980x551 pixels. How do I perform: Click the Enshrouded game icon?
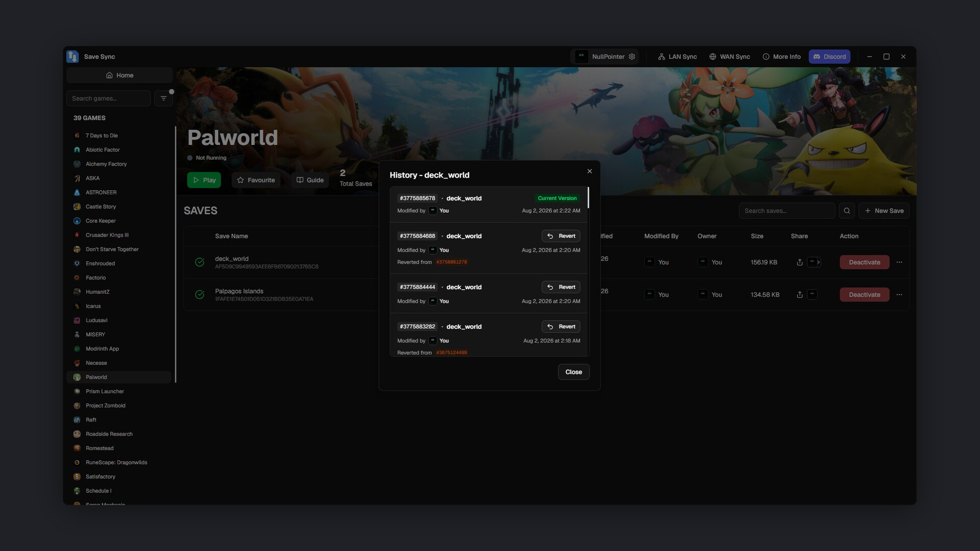[x=77, y=264]
